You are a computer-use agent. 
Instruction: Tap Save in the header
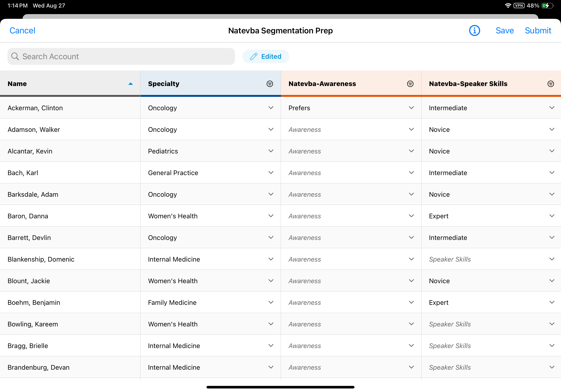504,31
